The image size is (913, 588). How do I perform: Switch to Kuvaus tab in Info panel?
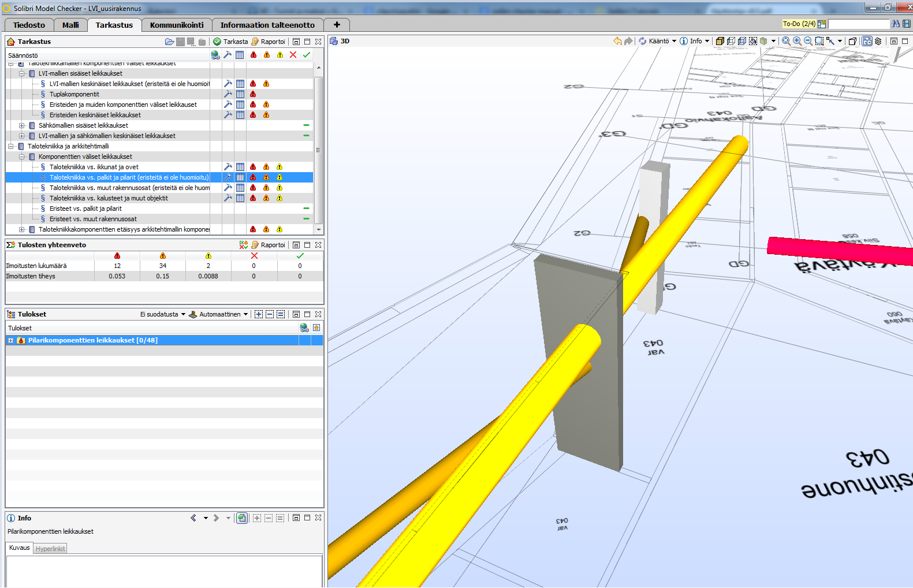[20, 548]
